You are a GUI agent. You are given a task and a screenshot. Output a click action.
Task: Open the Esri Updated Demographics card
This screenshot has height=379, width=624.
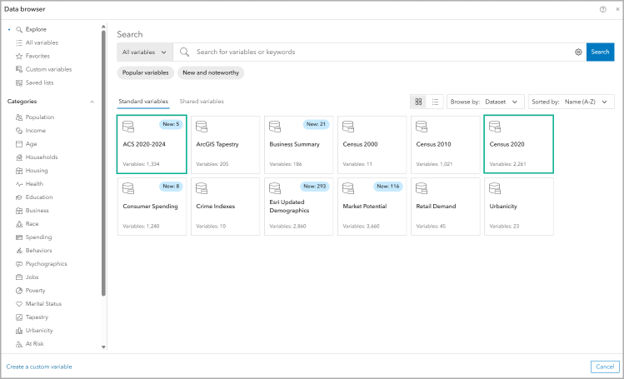[298, 207]
